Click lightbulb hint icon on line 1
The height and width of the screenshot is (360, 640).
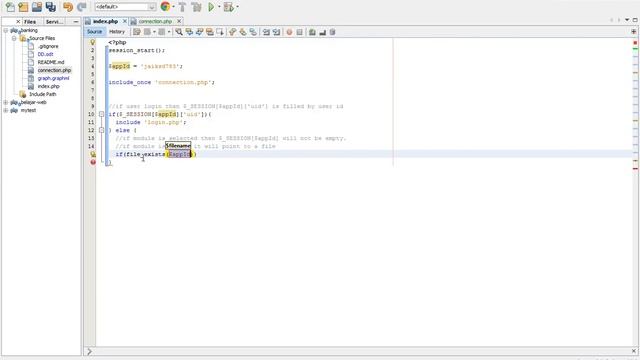93,42
